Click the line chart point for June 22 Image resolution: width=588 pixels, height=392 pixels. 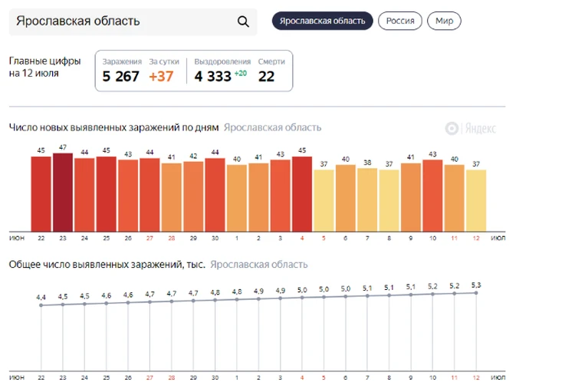41,305
